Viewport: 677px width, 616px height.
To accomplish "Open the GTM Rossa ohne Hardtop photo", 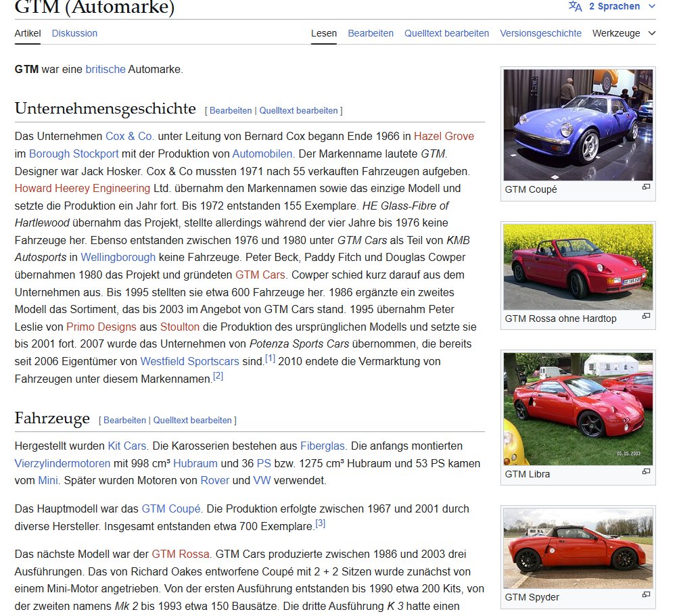I will 578,267.
